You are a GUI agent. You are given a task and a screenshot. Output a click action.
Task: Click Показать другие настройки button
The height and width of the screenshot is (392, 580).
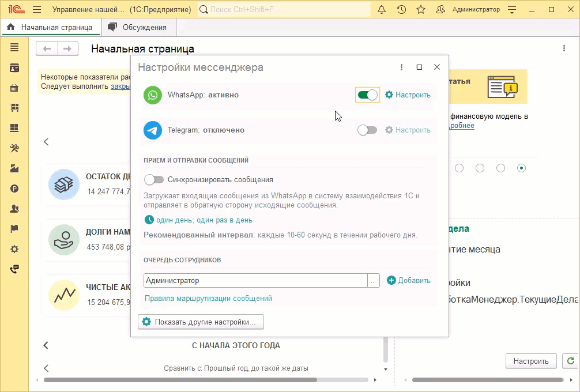[201, 322]
